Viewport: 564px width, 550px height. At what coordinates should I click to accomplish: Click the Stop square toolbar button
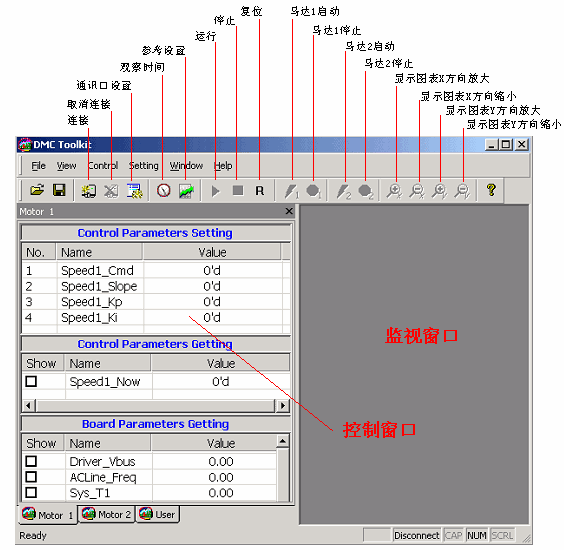[x=238, y=190]
